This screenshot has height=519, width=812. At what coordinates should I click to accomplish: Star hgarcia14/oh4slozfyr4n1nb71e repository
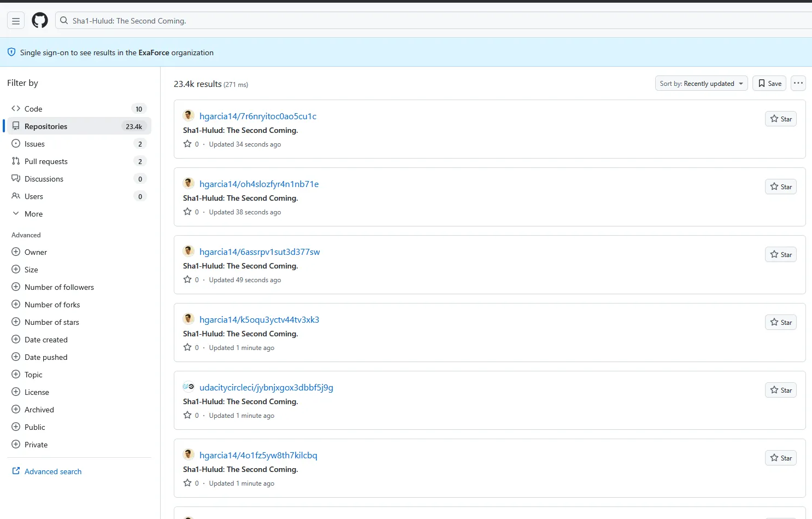781,186
